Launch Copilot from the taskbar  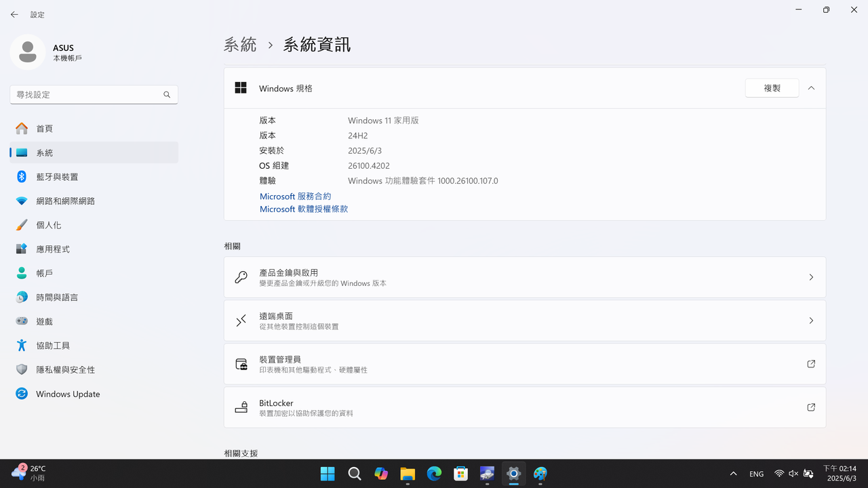[x=381, y=474]
